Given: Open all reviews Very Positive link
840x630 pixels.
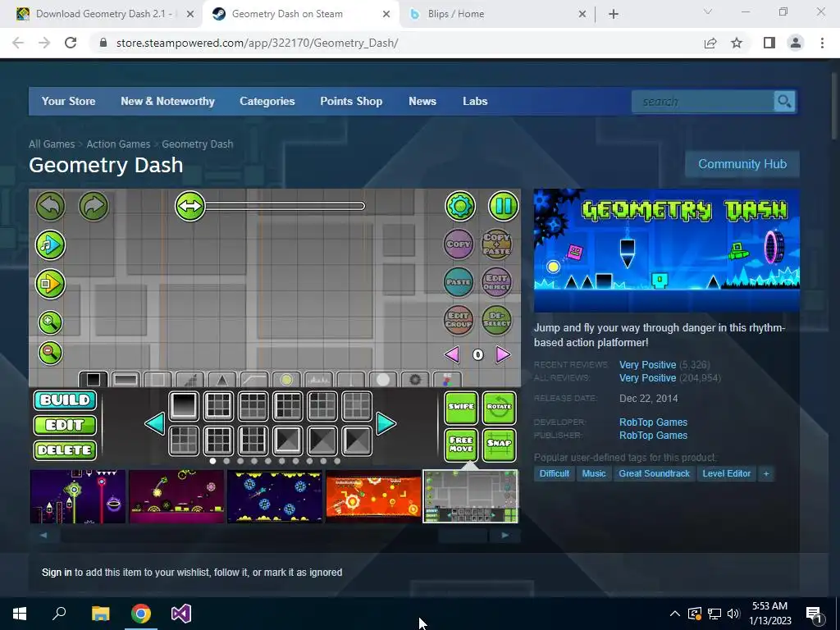Looking at the screenshot, I should click(x=647, y=378).
